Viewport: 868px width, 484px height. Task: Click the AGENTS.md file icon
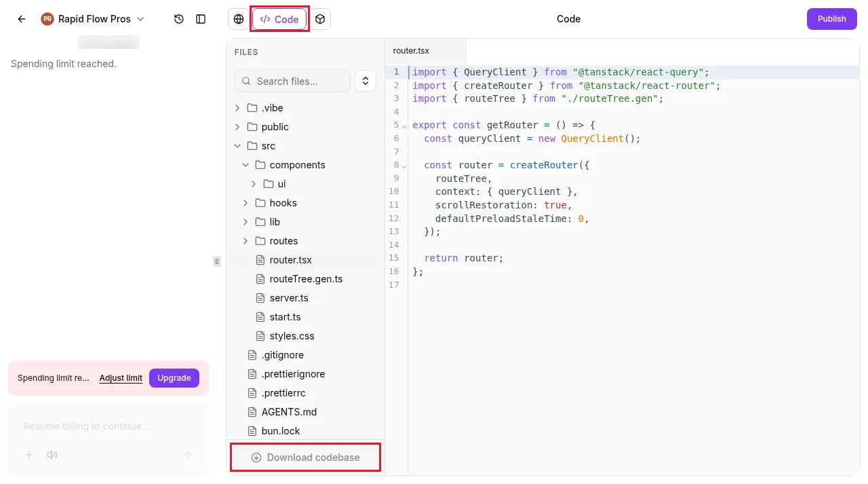[x=252, y=412]
